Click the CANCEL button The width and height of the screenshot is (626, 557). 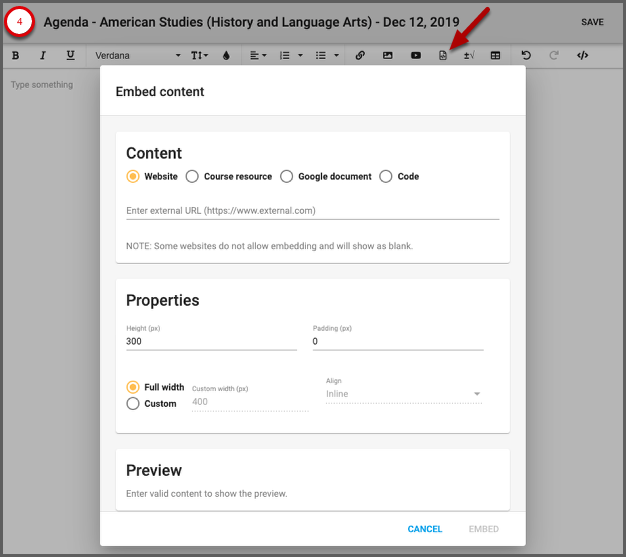tap(424, 529)
